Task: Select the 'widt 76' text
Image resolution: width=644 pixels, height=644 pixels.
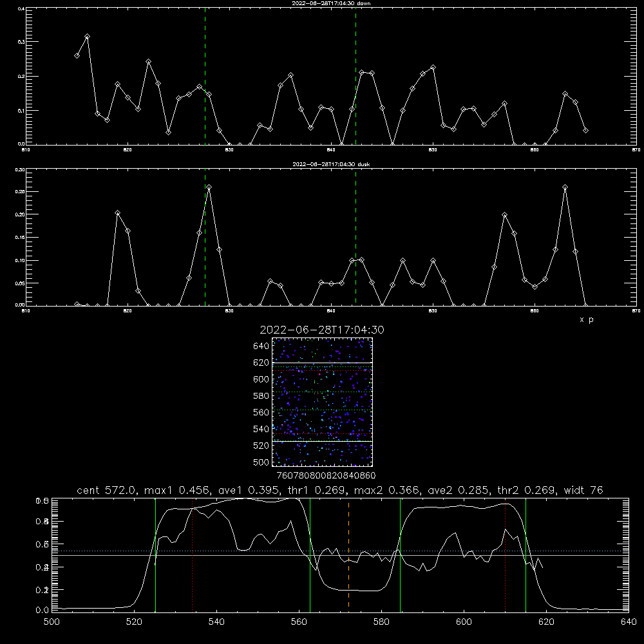Action: (583, 490)
